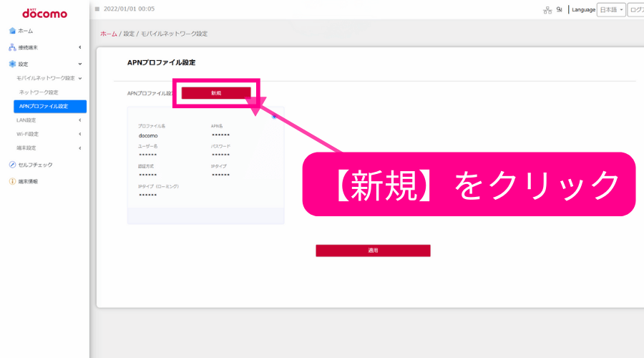The width and height of the screenshot is (644, 358).
Task: Click 設定 breadcrumb text
Action: (129, 34)
